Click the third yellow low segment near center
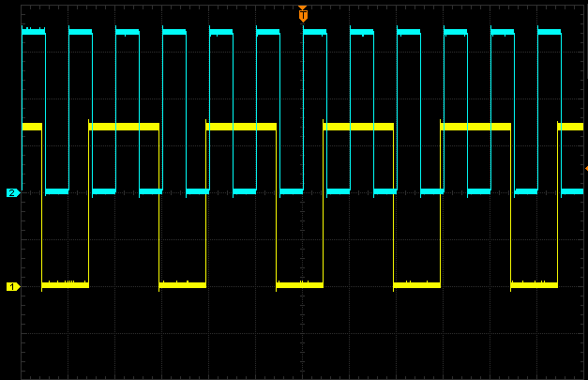The height and width of the screenshot is (380, 588). [x=299, y=284]
